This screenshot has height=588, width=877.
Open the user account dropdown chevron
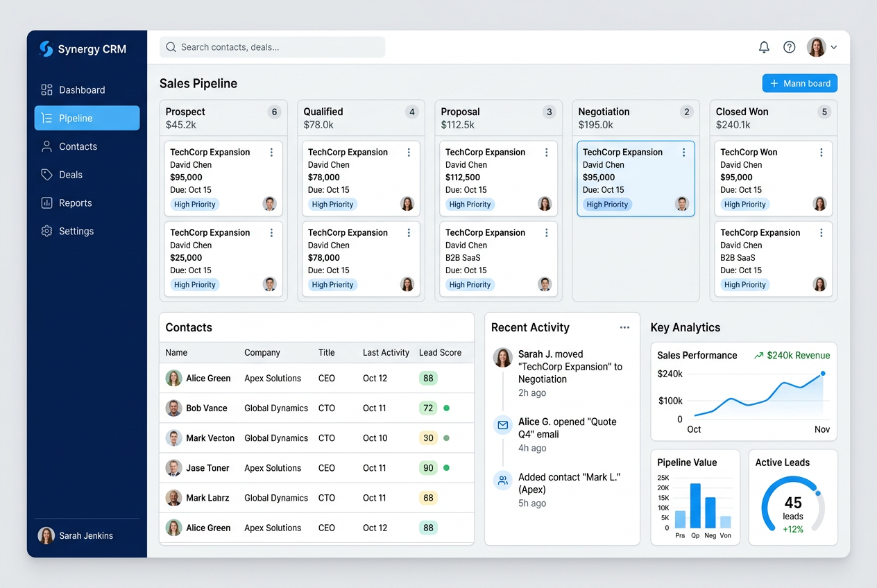pyautogui.click(x=833, y=47)
